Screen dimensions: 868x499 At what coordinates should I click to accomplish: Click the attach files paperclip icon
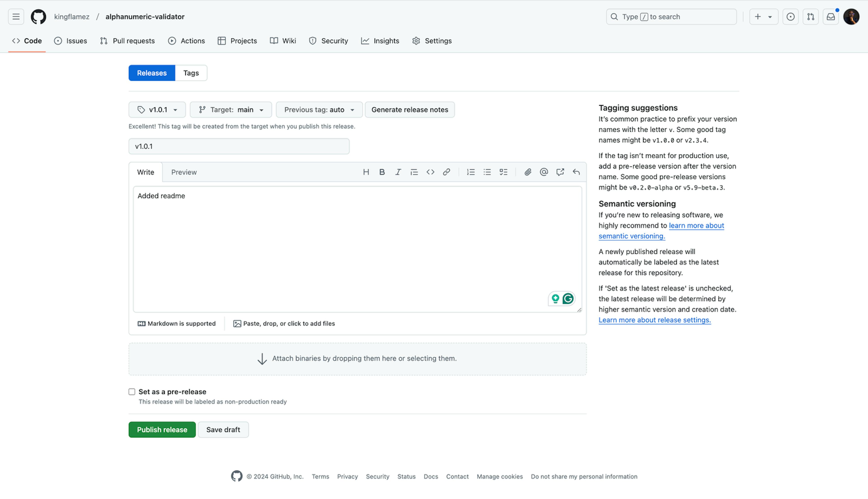[x=527, y=172]
